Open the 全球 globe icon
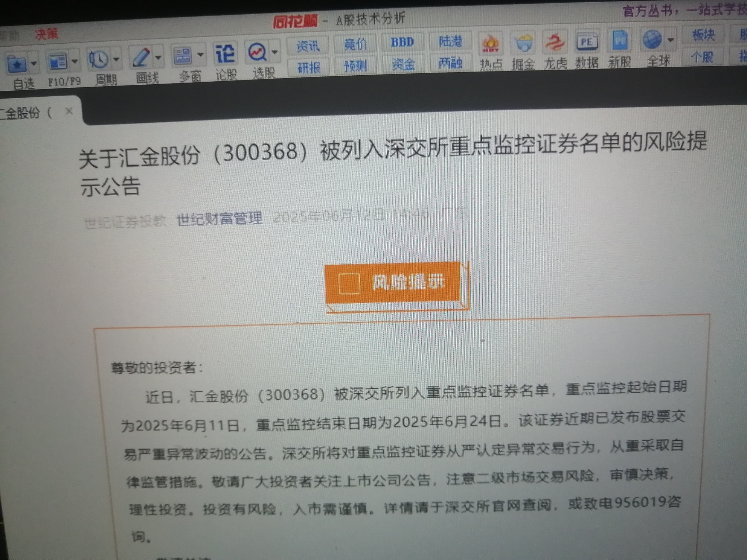 coord(652,39)
